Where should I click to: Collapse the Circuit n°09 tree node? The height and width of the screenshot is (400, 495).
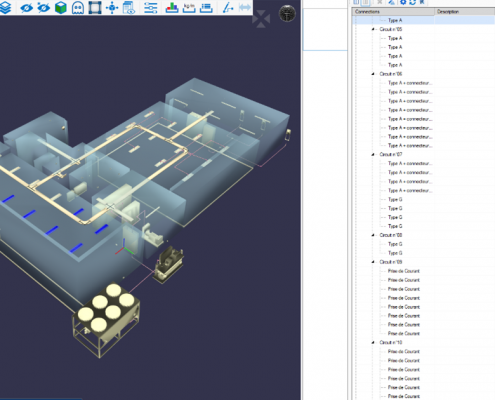pyautogui.click(x=373, y=262)
